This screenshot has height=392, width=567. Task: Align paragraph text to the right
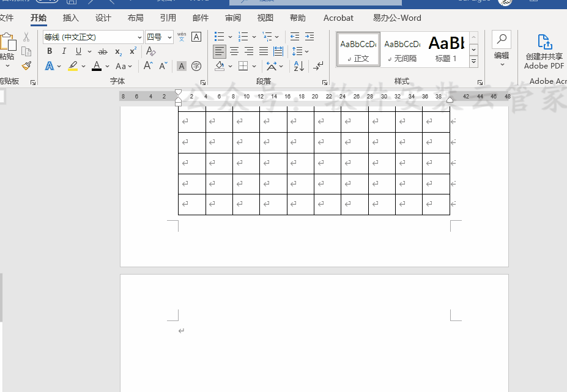(x=249, y=51)
